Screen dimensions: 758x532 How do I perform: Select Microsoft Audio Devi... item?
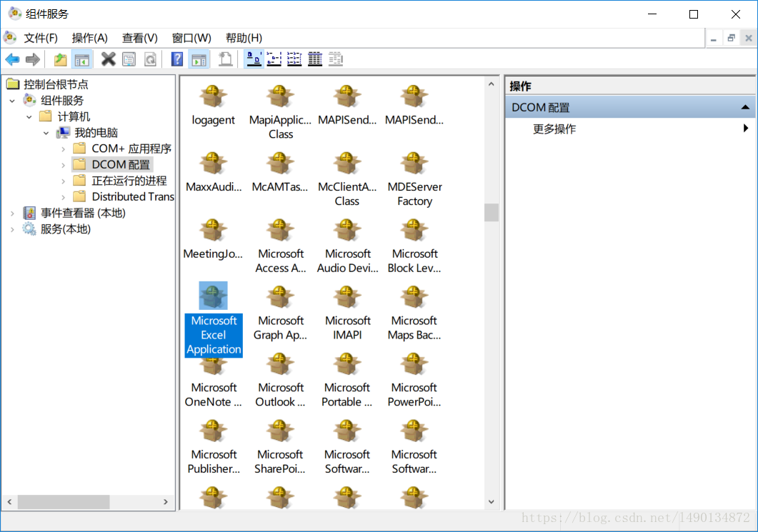[347, 246]
